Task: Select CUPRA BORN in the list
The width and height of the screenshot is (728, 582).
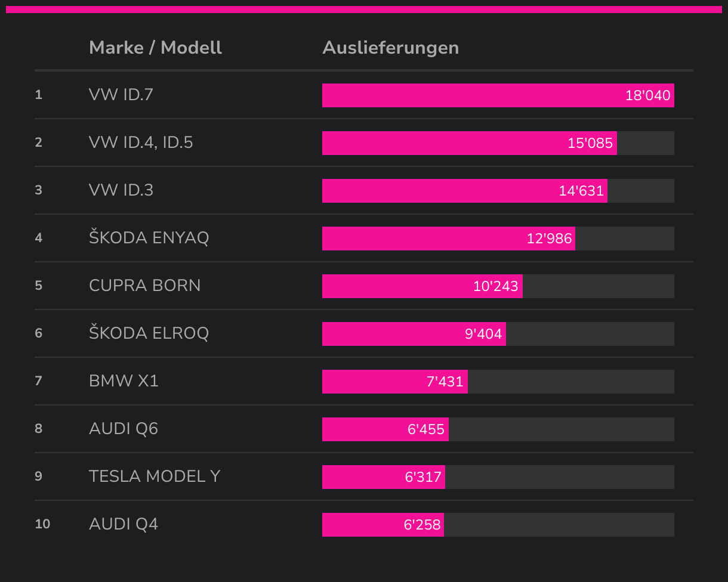Action: pyautogui.click(x=145, y=286)
